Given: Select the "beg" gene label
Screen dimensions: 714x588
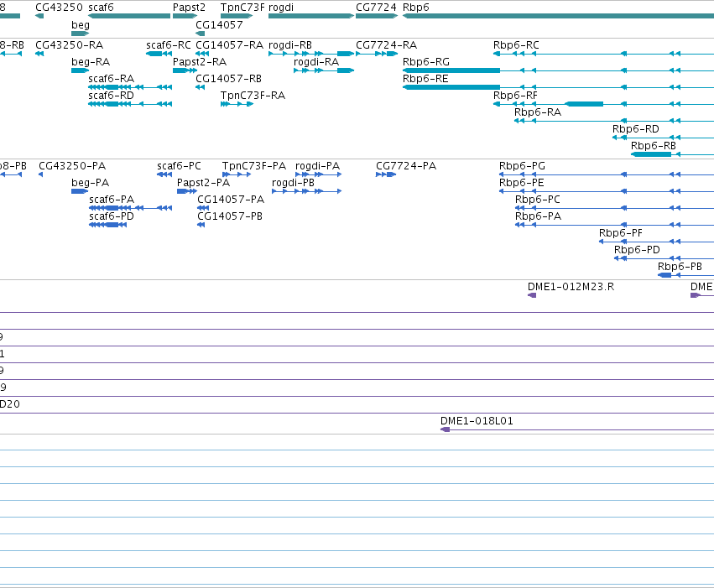Looking at the screenshot, I should click(x=81, y=25).
